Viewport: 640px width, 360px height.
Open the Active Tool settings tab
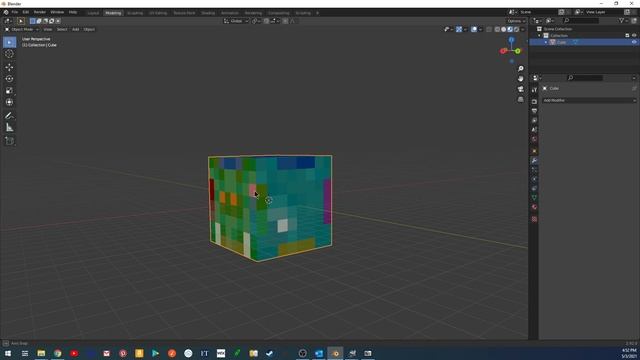click(534, 90)
